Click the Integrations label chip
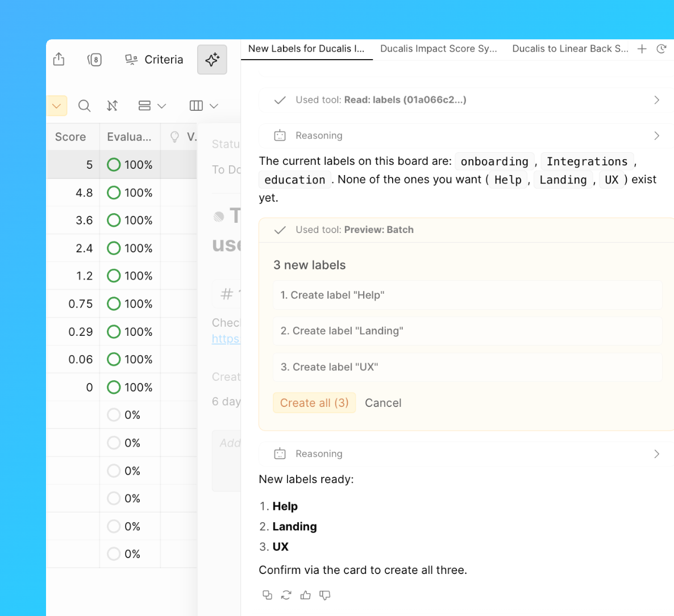The height and width of the screenshot is (616, 674). (x=586, y=161)
